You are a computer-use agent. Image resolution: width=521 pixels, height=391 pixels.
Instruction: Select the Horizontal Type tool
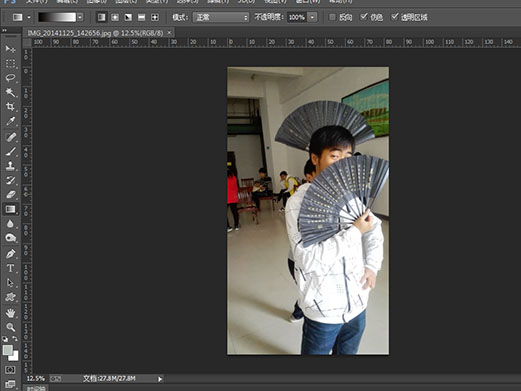click(10, 268)
